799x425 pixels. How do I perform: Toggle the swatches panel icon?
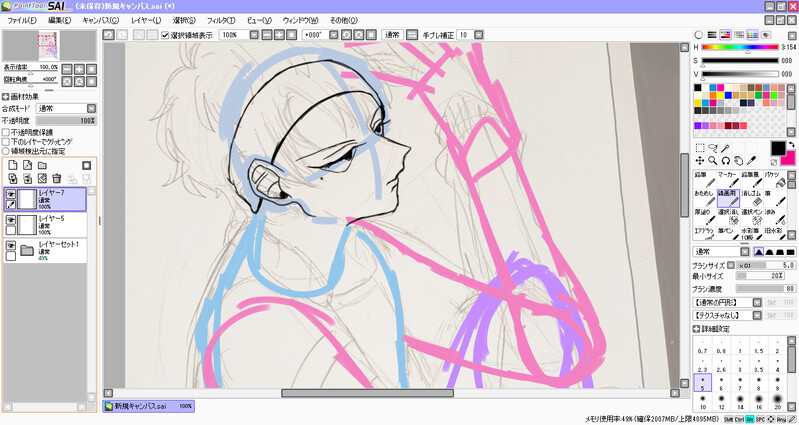click(x=752, y=35)
